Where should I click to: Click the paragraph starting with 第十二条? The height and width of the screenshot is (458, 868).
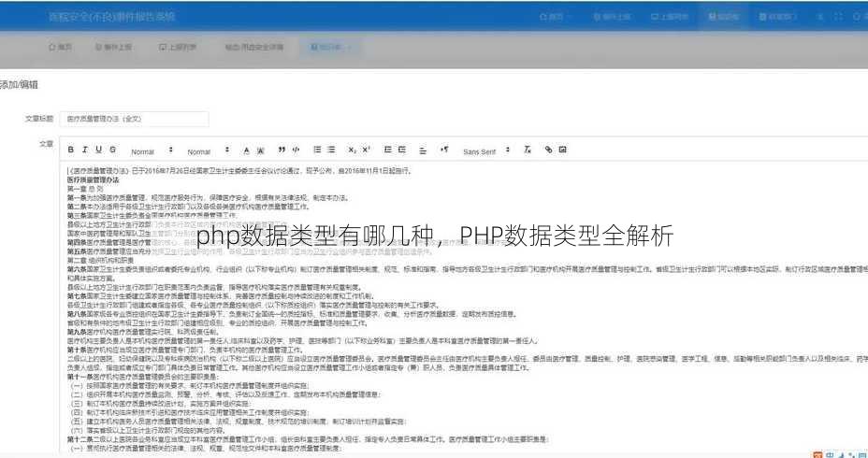[x=309, y=438]
